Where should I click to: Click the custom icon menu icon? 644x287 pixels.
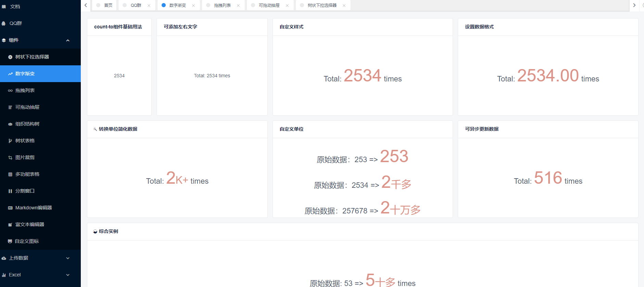10,242
